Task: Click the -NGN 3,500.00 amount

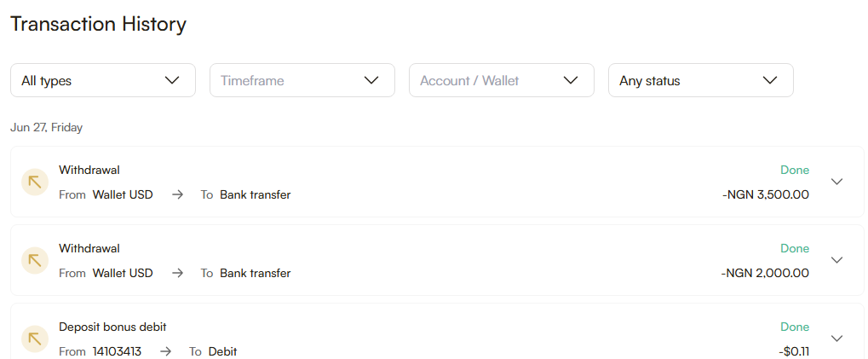Action: [765, 194]
